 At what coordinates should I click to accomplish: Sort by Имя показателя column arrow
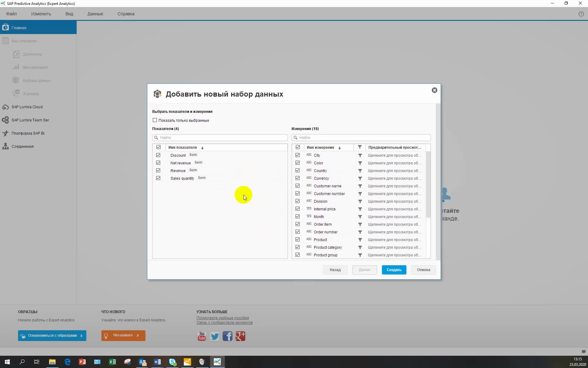click(x=202, y=148)
